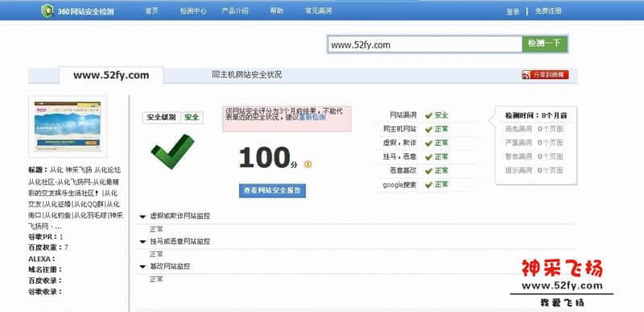Click the 登录 link
Screen dimensions: 644x312
click(513, 11)
